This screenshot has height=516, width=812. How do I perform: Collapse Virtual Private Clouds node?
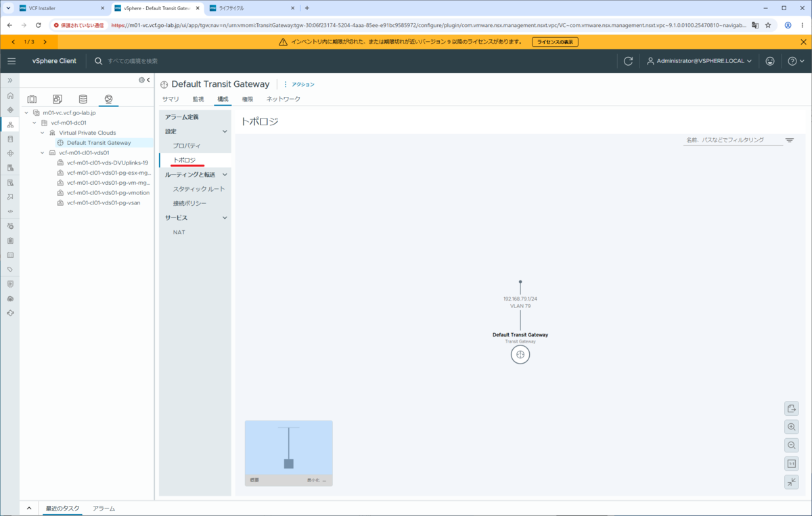[x=43, y=133]
